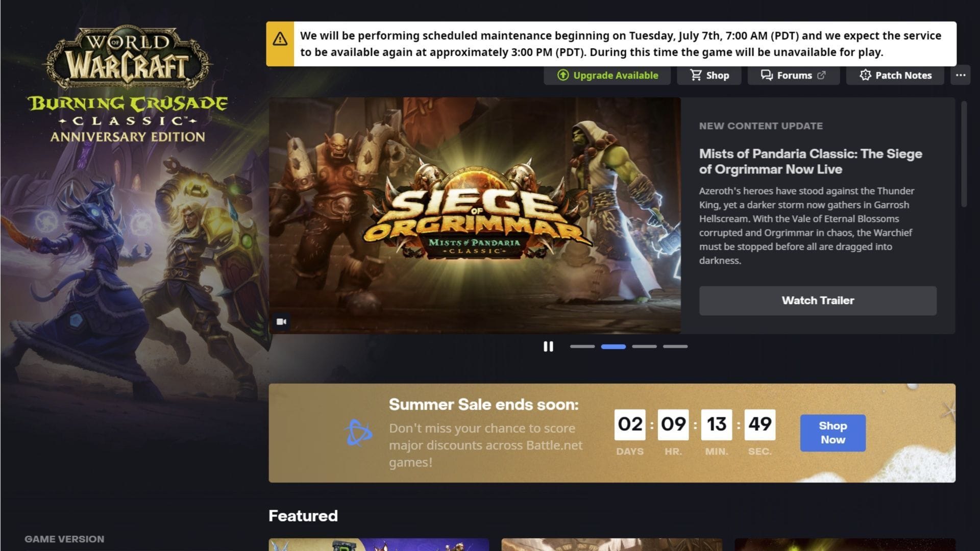Open the Forums external link
The height and width of the screenshot is (551, 980).
[x=793, y=76]
